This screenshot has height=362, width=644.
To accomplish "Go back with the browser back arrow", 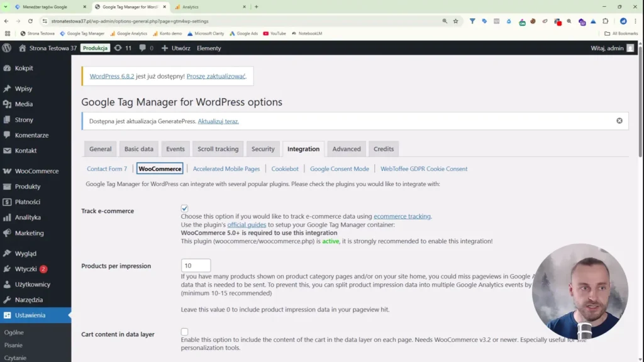I will [x=6, y=21].
